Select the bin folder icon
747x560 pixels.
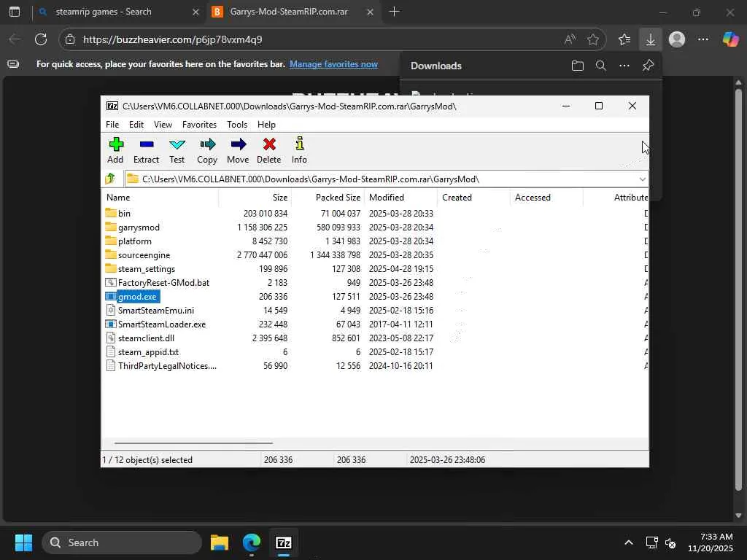[x=111, y=213]
